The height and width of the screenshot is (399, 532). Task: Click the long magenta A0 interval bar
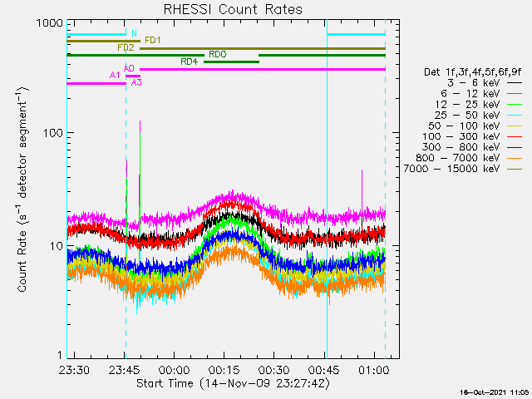[263, 69]
